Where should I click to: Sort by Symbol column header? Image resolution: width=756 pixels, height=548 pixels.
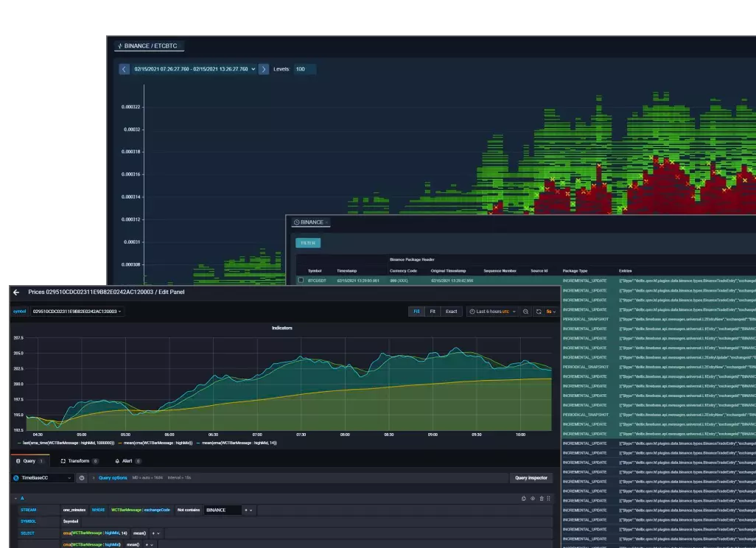coord(315,271)
